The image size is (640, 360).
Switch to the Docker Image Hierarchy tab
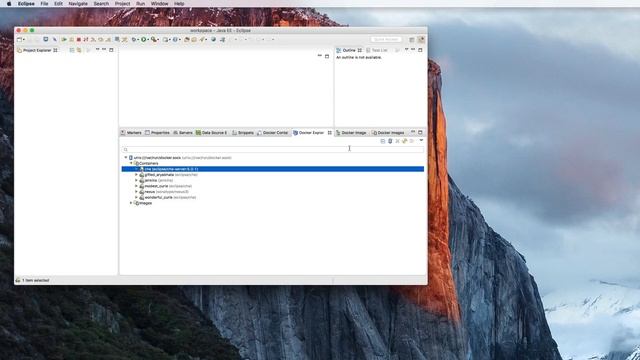pyautogui.click(x=351, y=133)
